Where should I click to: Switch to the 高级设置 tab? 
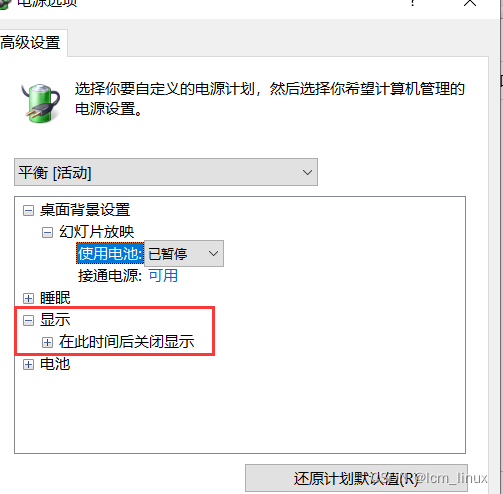pos(31,43)
